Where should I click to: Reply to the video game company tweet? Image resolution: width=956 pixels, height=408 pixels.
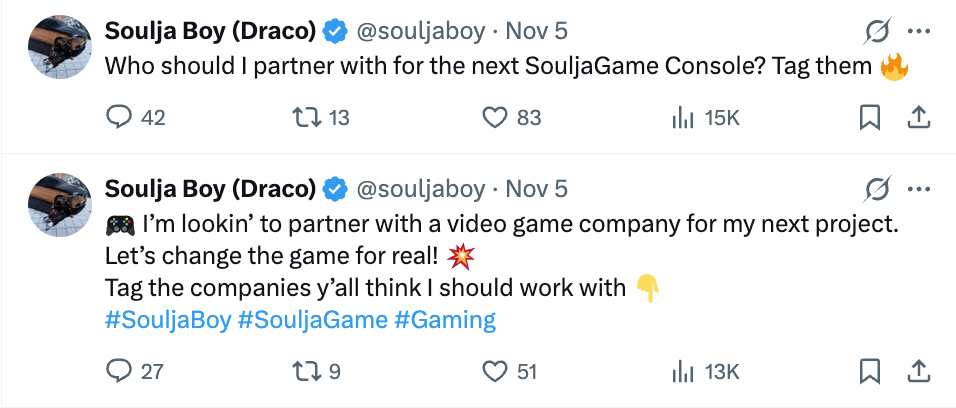119,372
